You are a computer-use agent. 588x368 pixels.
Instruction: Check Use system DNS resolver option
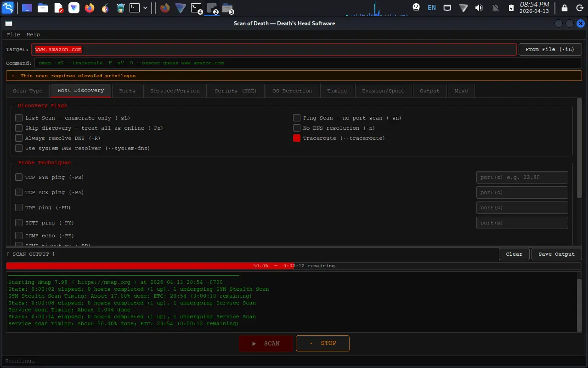click(19, 148)
